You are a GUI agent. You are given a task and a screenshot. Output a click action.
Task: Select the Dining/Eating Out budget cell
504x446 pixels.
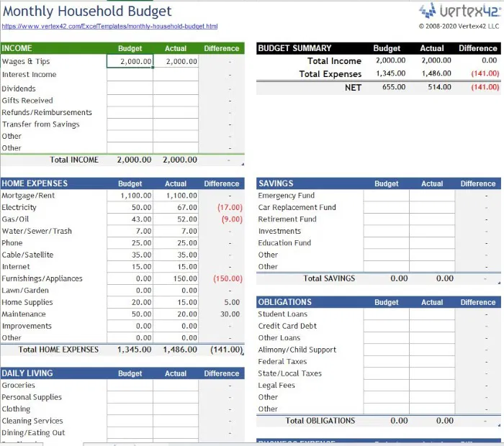coord(130,433)
